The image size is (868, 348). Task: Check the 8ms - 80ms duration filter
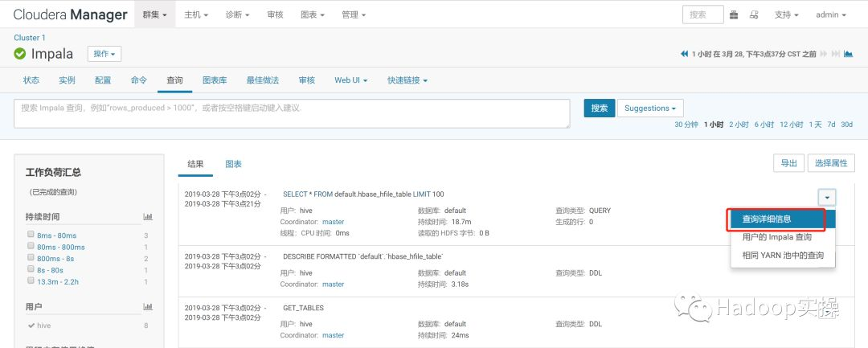(x=31, y=235)
